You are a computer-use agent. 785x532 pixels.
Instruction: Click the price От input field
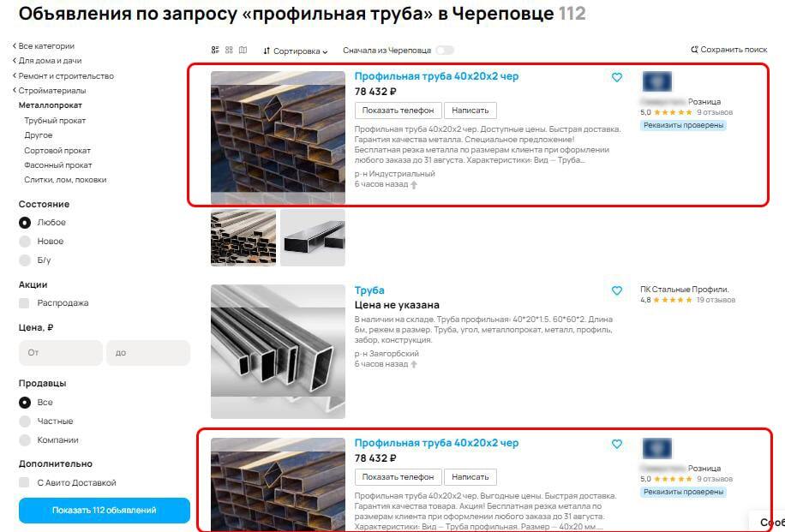point(61,353)
